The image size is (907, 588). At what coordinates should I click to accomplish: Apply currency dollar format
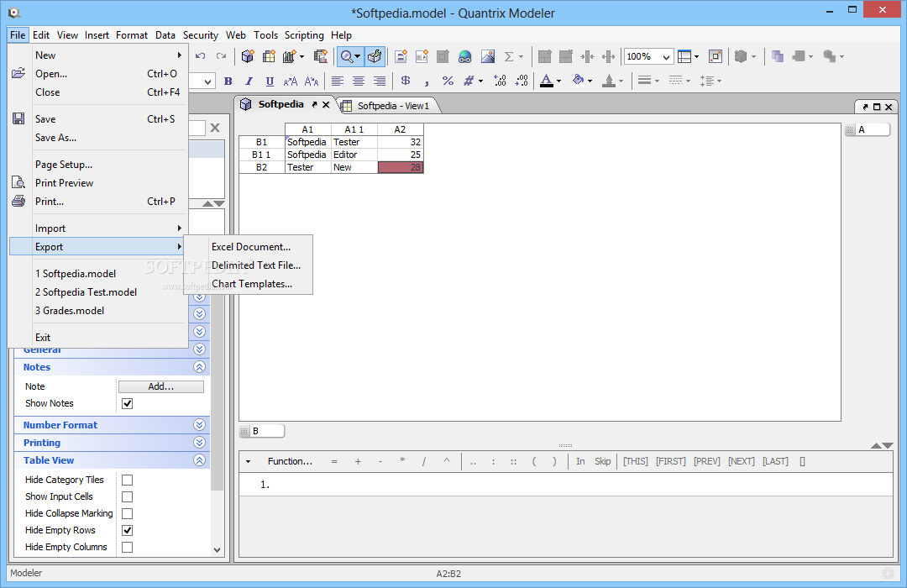point(406,81)
